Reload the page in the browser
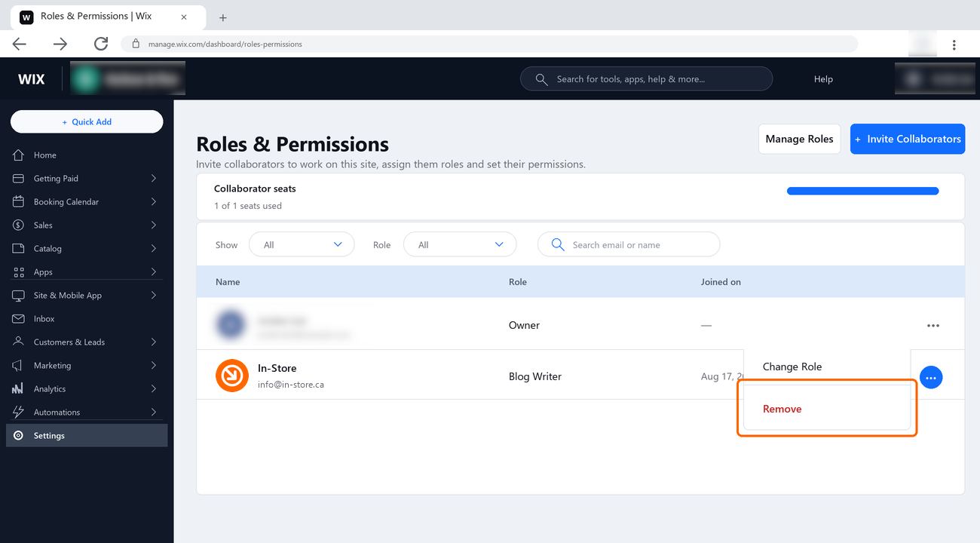The width and height of the screenshot is (980, 543). [101, 44]
